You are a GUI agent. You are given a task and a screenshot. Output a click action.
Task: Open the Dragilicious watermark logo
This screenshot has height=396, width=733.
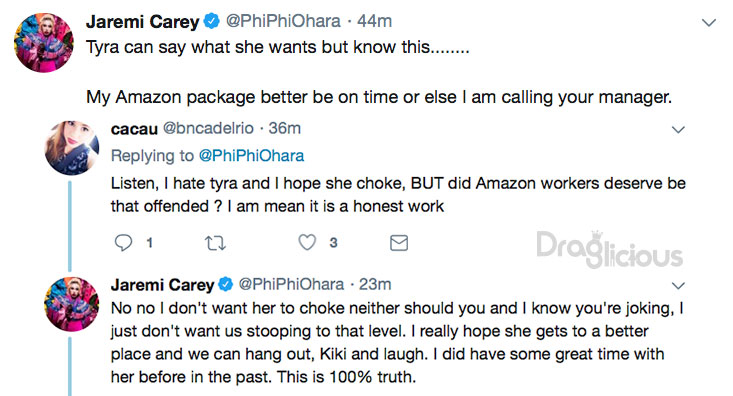pos(609,250)
